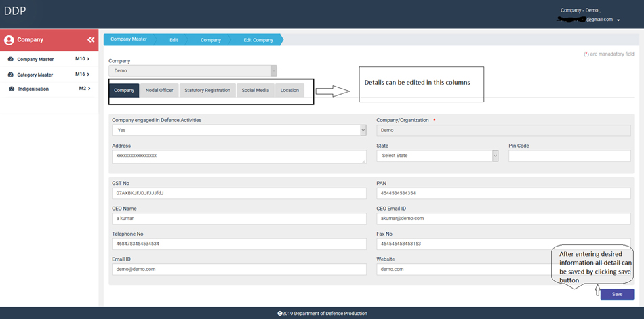Screen dimensions: 644x319
Task: Open the user account dropdown caret
Action: point(618,20)
